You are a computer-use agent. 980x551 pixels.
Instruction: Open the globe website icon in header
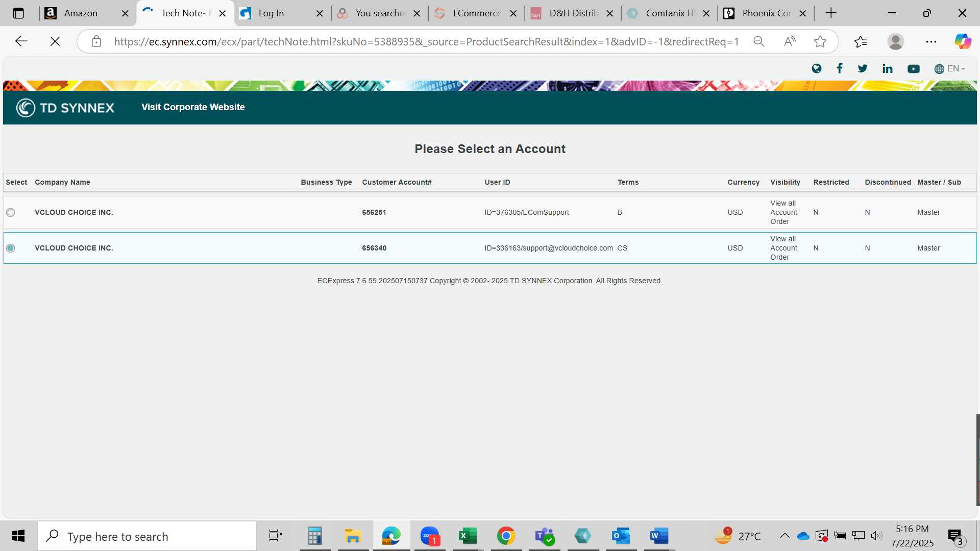[817, 68]
